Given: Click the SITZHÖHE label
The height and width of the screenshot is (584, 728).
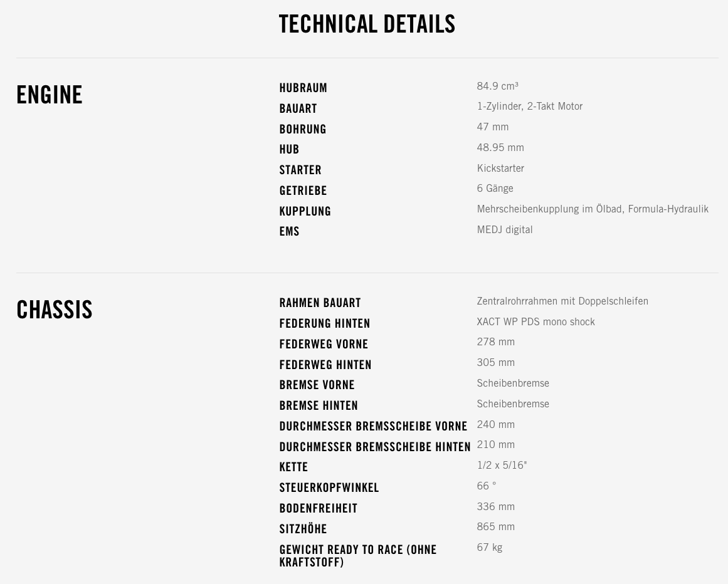Looking at the screenshot, I should pos(303,529).
